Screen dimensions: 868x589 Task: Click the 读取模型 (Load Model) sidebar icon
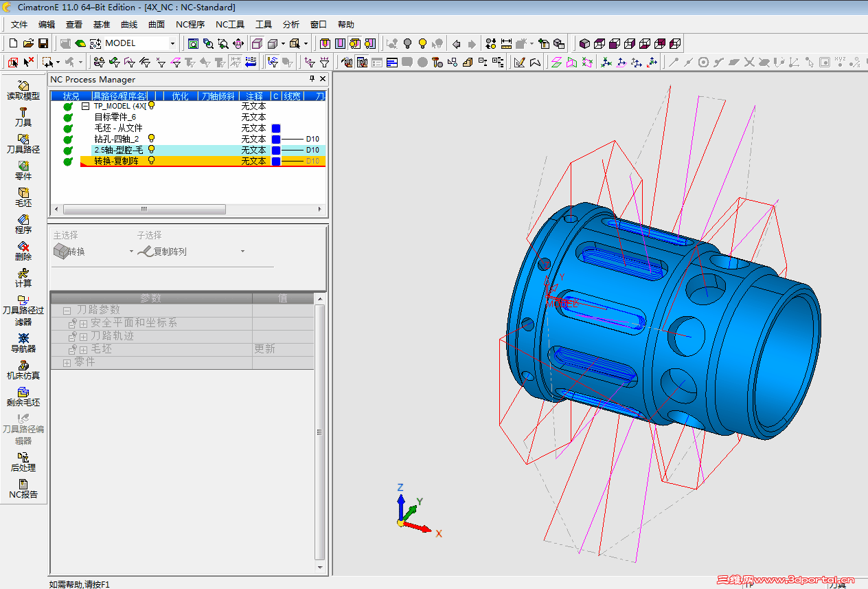(23, 90)
